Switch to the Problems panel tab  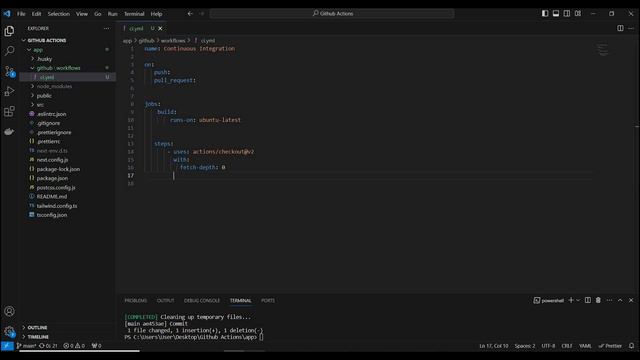click(x=136, y=300)
